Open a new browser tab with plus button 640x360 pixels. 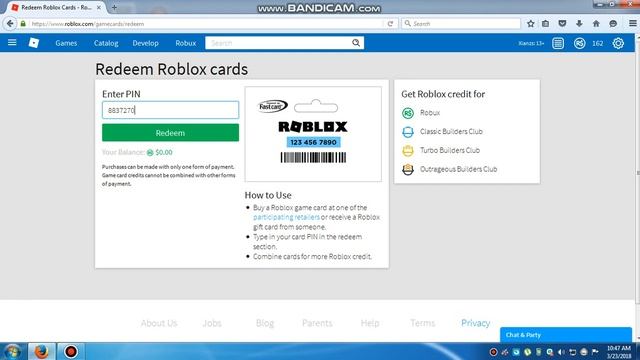coord(114,7)
